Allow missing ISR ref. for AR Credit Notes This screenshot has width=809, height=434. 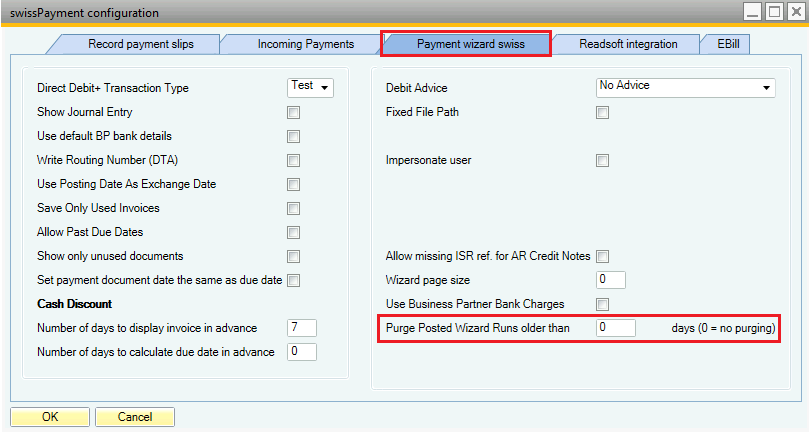(x=602, y=256)
